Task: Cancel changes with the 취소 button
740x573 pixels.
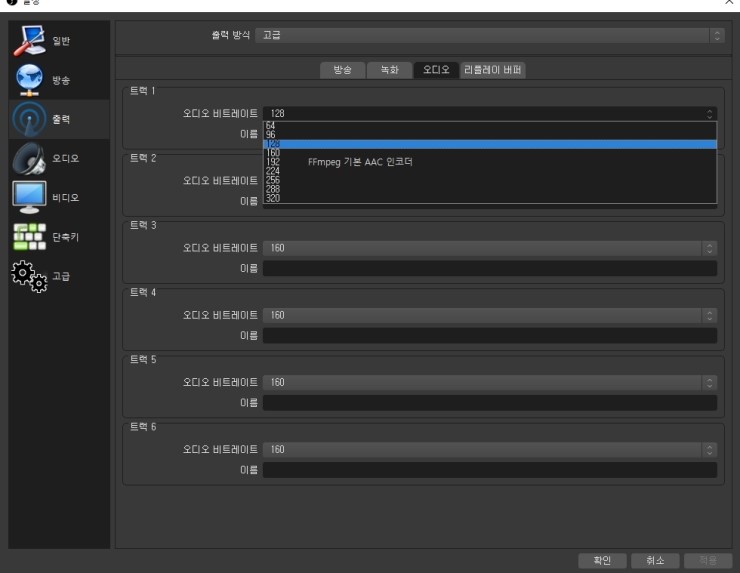Action: click(655, 561)
